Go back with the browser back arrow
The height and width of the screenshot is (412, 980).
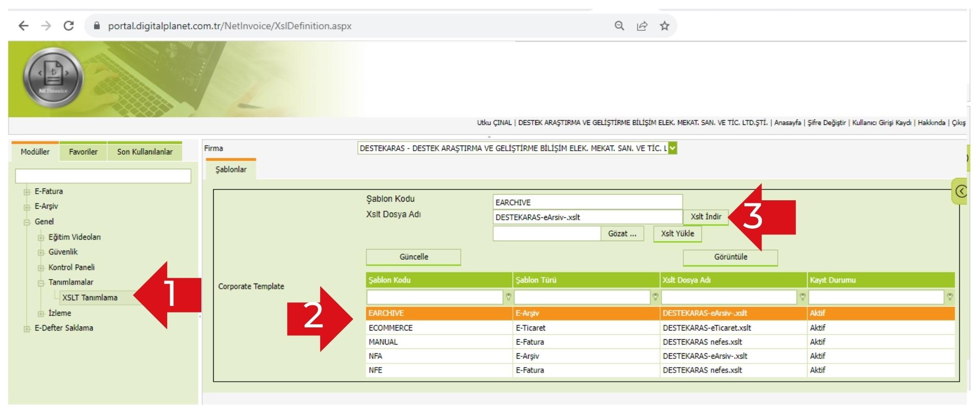pos(23,26)
